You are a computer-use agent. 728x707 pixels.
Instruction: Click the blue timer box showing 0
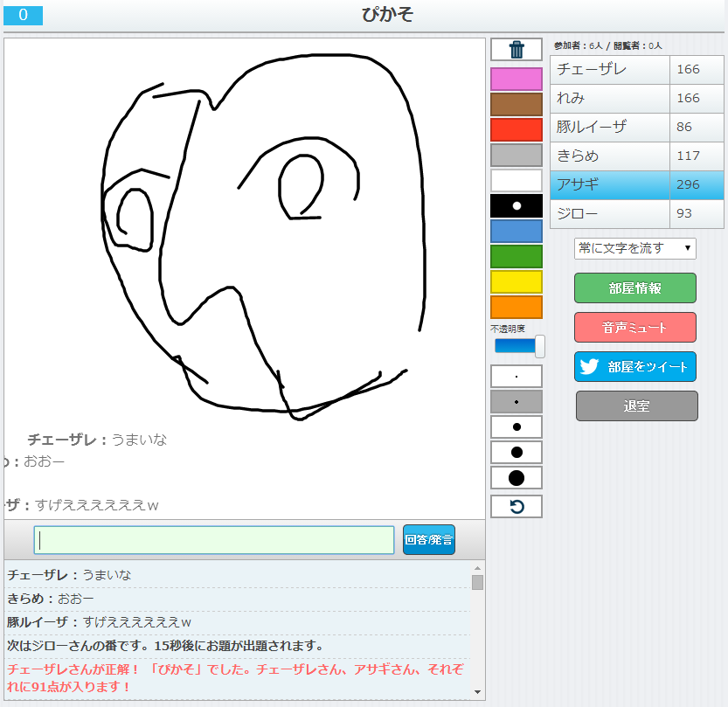point(24,16)
